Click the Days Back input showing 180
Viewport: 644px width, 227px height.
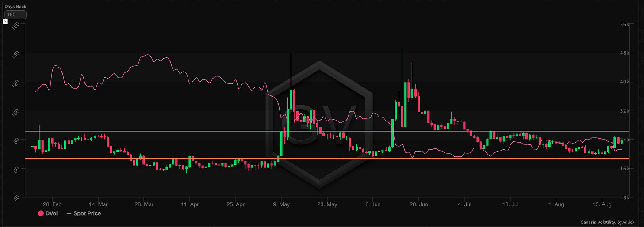(15, 15)
